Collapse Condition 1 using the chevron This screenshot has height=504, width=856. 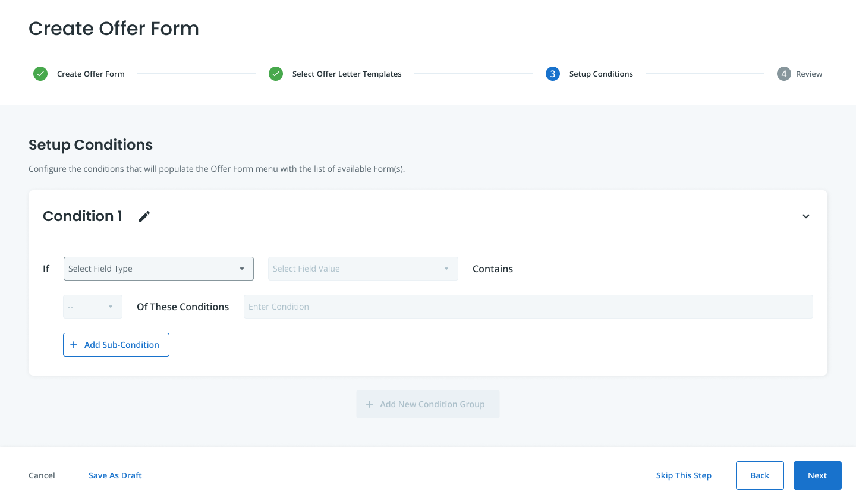click(x=806, y=216)
